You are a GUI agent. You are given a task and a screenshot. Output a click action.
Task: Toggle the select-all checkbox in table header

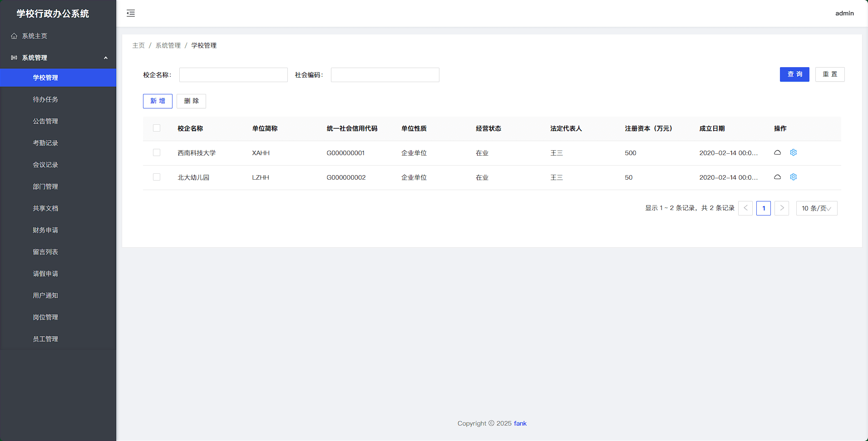157,128
